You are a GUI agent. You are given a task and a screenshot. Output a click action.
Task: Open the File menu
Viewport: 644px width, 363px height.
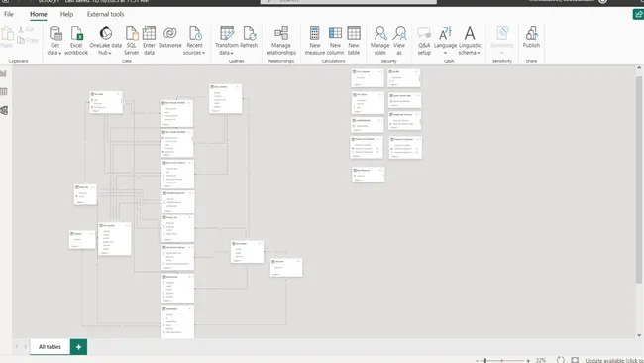9,14
